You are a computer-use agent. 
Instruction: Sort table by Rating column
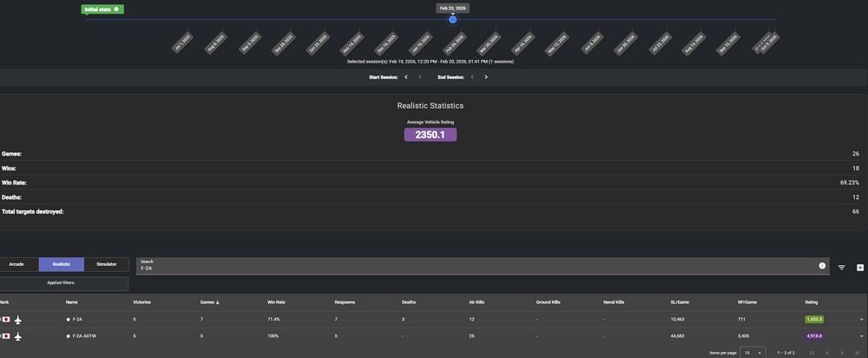[811, 302]
